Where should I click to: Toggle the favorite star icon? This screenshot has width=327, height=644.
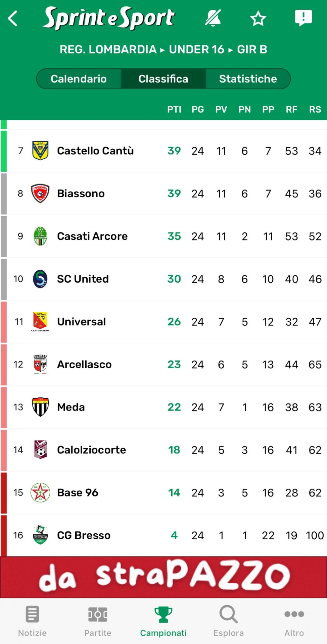pyautogui.click(x=258, y=18)
